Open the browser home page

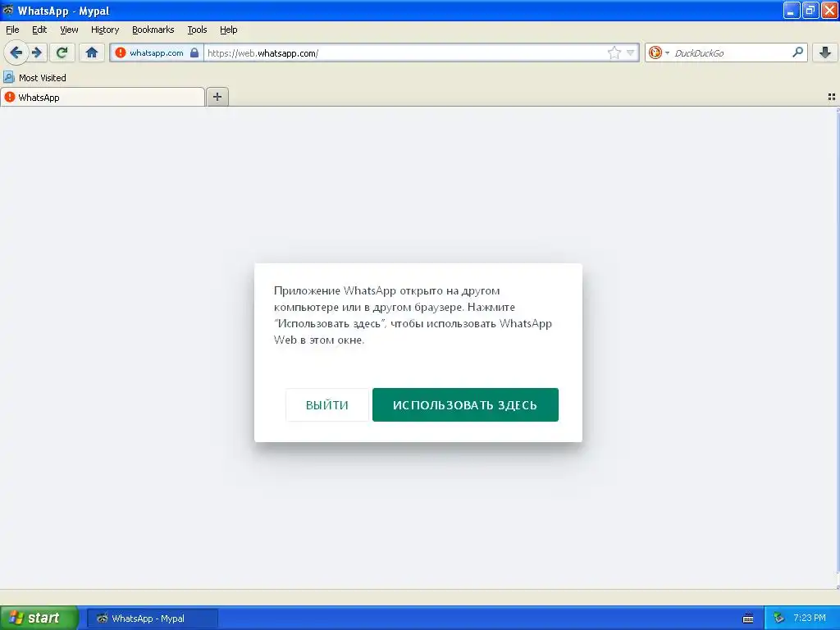[x=92, y=52]
